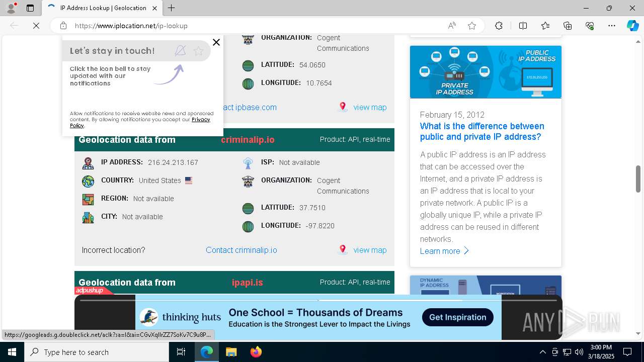Show hidden system tray icons
This screenshot has height=362, width=644.
542,352
